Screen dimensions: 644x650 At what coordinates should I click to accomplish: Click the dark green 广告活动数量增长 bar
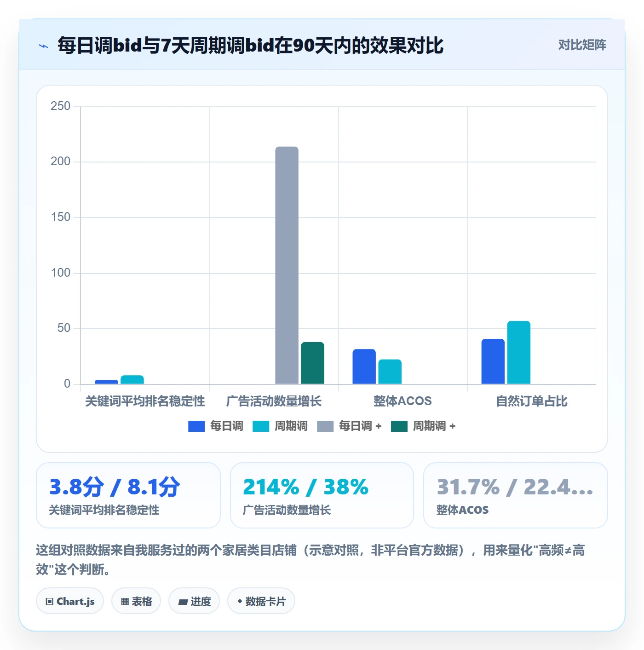click(x=313, y=363)
